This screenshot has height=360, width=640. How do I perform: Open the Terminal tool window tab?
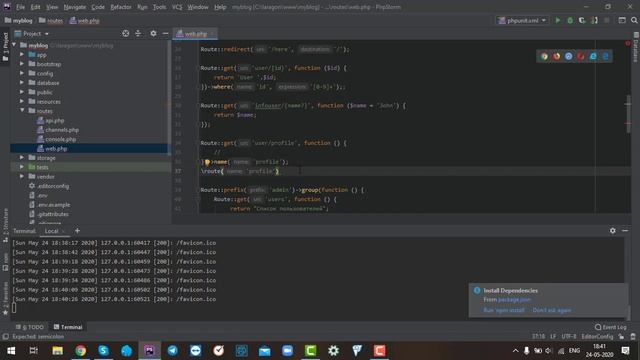tap(68, 327)
